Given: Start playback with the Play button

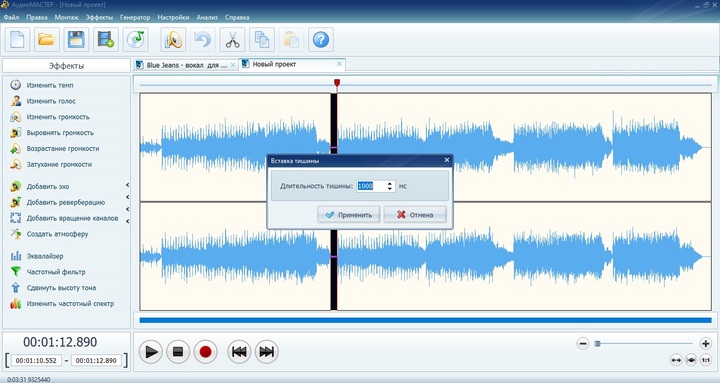Looking at the screenshot, I should coord(151,352).
